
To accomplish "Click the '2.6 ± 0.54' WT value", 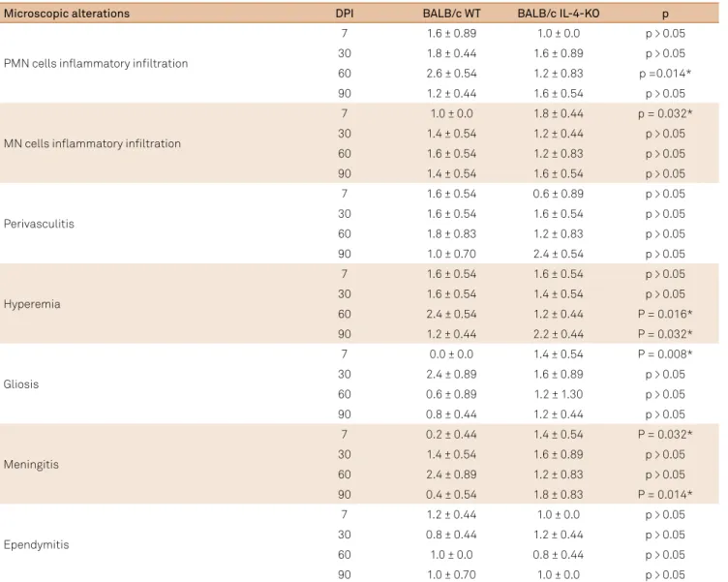I will tap(451, 74).
